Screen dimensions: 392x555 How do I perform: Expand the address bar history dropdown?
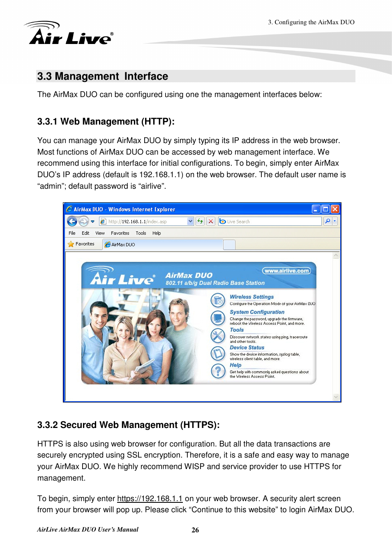[190, 221]
